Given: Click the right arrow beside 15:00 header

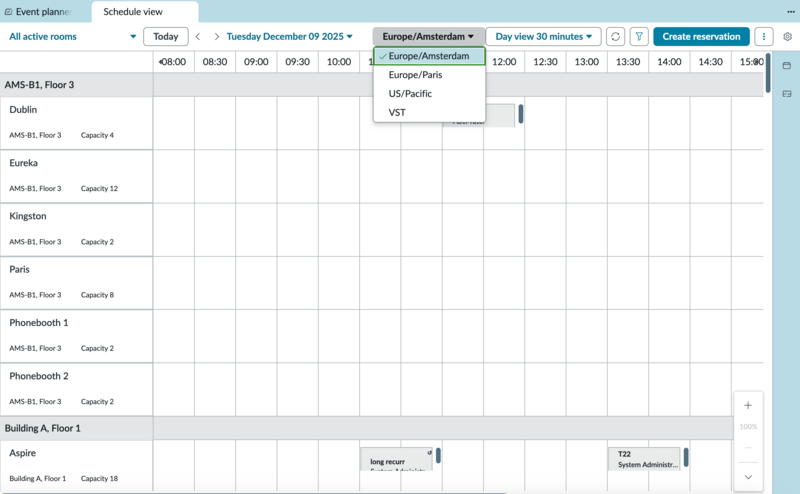Looking at the screenshot, I should [756, 62].
